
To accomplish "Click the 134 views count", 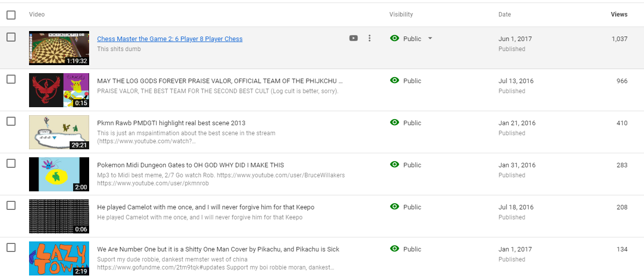I will (x=622, y=249).
